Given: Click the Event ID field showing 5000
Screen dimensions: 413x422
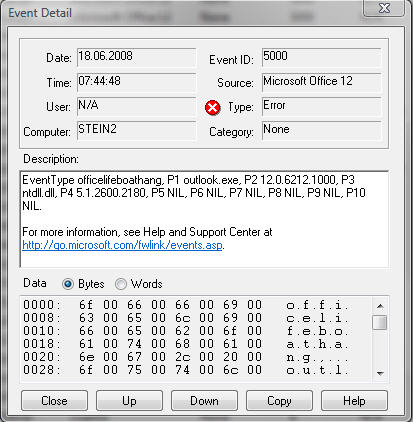Looking at the screenshot, I should coord(322,58).
